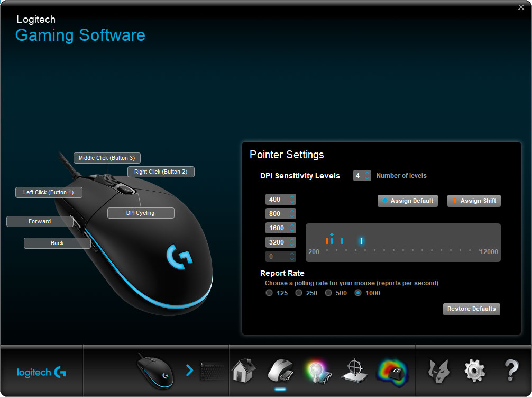532x397 pixels.
Task: Open input analysis heat map icon
Action: [392, 372]
